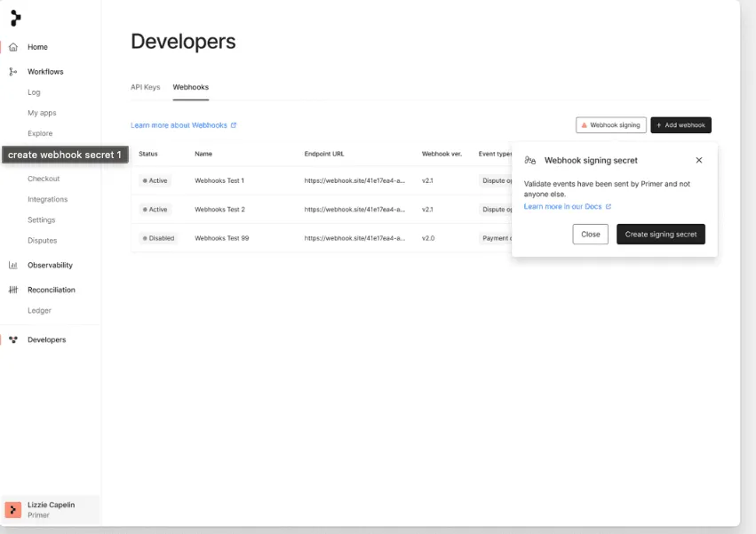Click the Webhook signing button
The image size is (756, 534).
click(x=611, y=125)
